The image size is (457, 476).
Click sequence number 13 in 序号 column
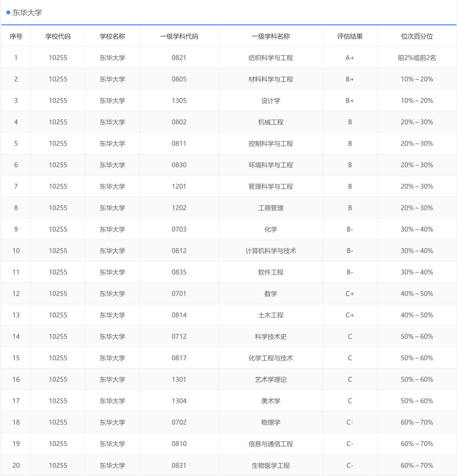click(16, 315)
